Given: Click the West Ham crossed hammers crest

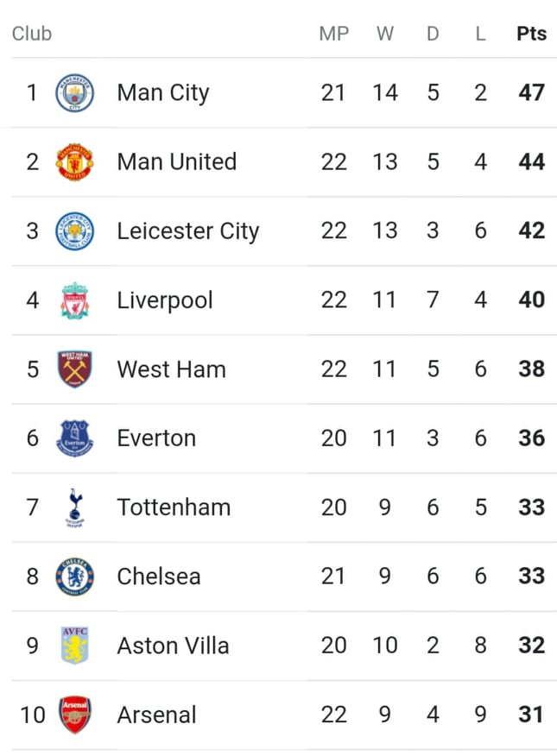Looking at the screenshot, I should [x=75, y=369].
